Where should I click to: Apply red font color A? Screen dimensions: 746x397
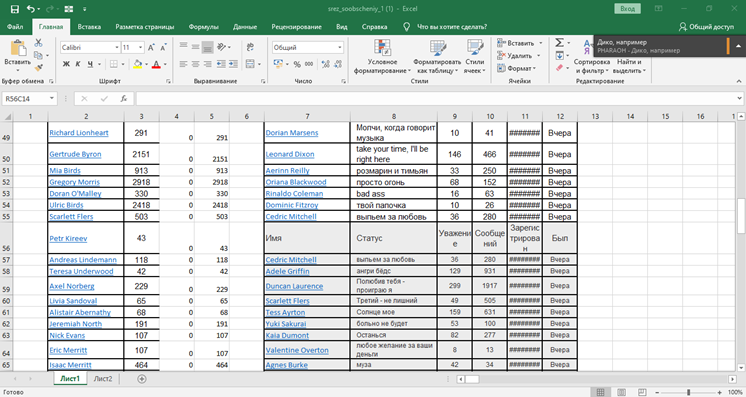pos(156,64)
